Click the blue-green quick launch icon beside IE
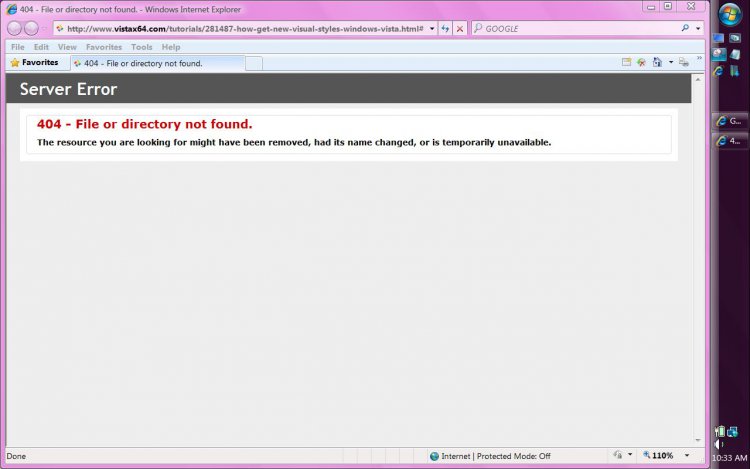The width and height of the screenshot is (750, 469). coord(735,71)
